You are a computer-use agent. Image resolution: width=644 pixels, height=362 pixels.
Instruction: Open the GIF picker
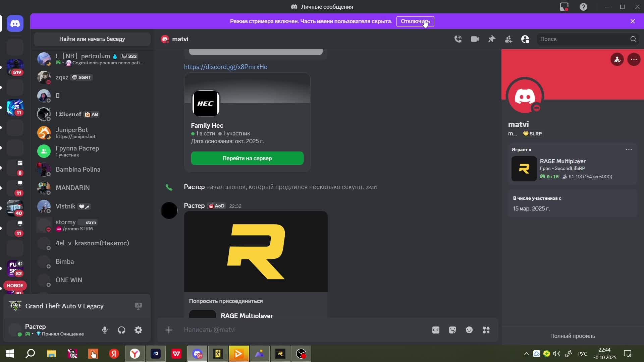[x=436, y=330]
